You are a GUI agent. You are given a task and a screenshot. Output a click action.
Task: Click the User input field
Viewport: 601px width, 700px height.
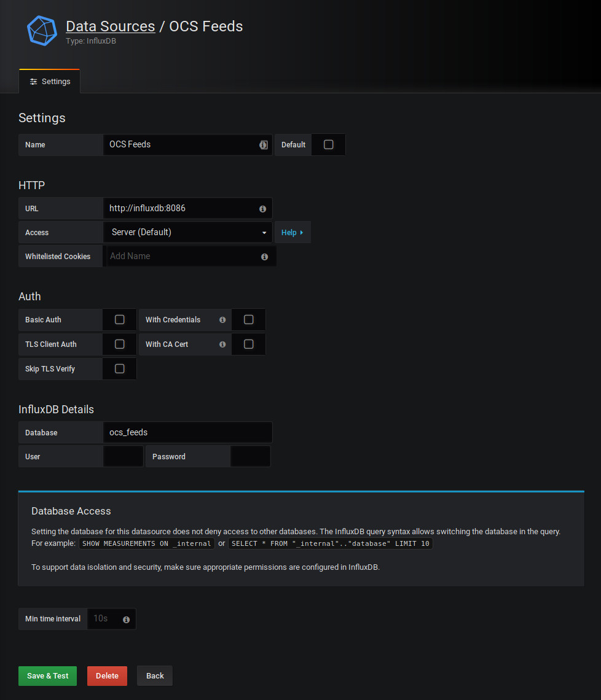coord(124,457)
